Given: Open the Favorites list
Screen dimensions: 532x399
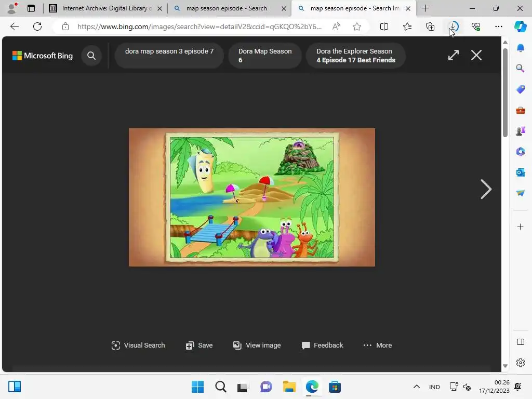Looking at the screenshot, I should point(407,26).
